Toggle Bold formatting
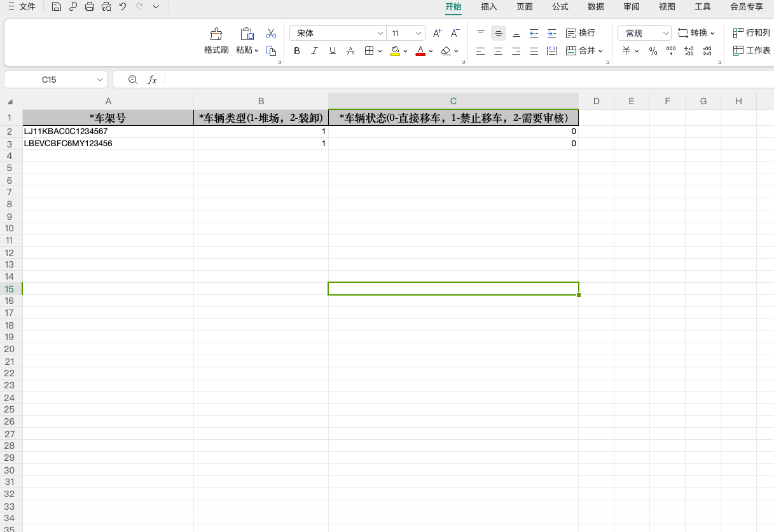Screen dimensions: 774x532 pyautogui.click(x=297, y=51)
